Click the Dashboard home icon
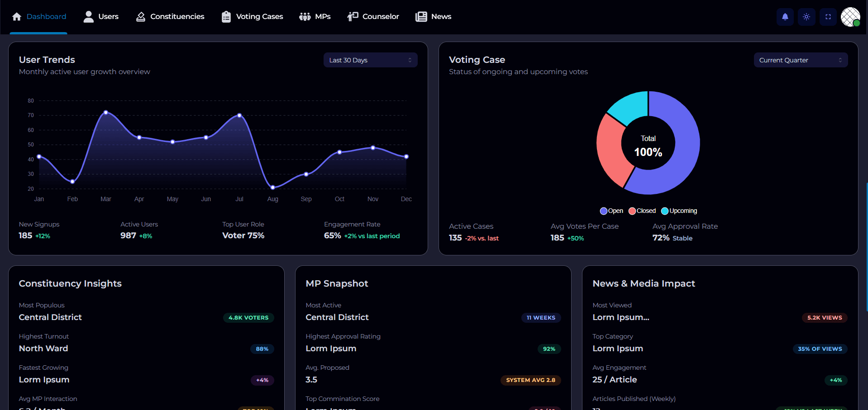The height and width of the screenshot is (410, 868). [x=17, y=17]
